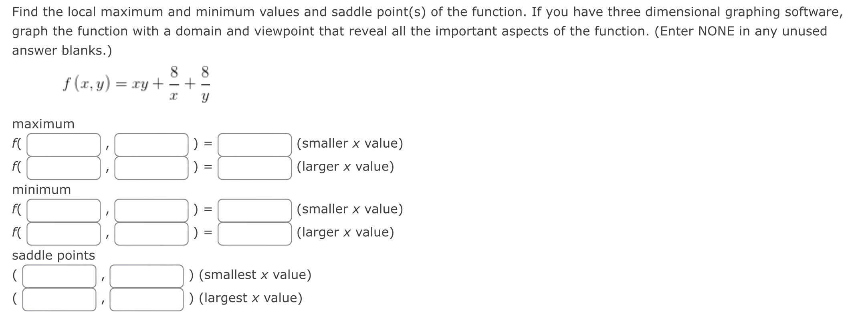The height and width of the screenshot is (319, 868).
Task: Click the minimum y-coordinate field (smaller x value)
Action: 150,209
